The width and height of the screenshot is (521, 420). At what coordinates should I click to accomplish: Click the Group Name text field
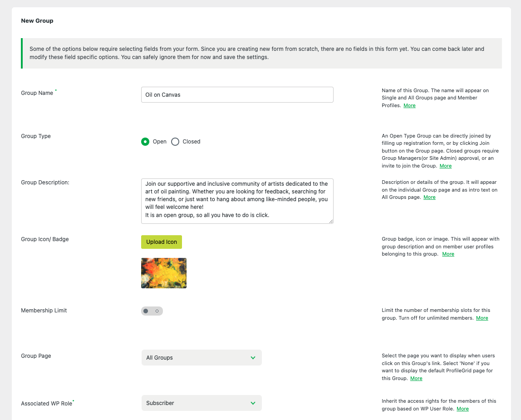pos(237,95)
